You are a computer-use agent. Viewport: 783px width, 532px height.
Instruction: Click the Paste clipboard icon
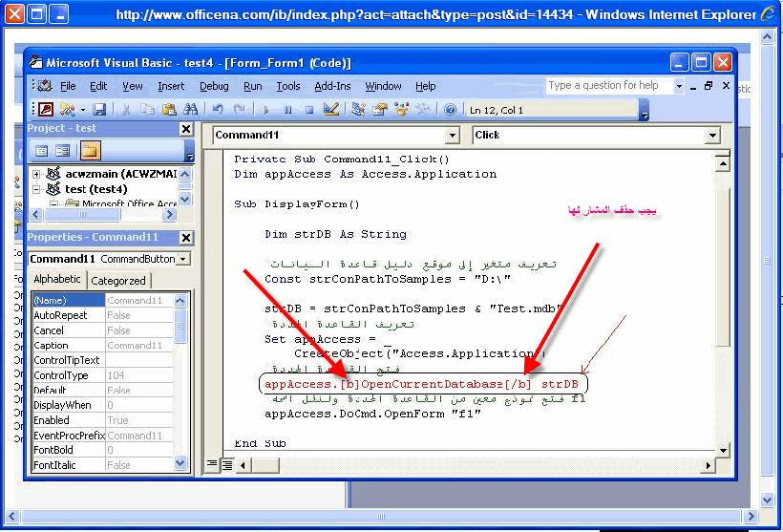pyautogui.click(x=169, y=109)
